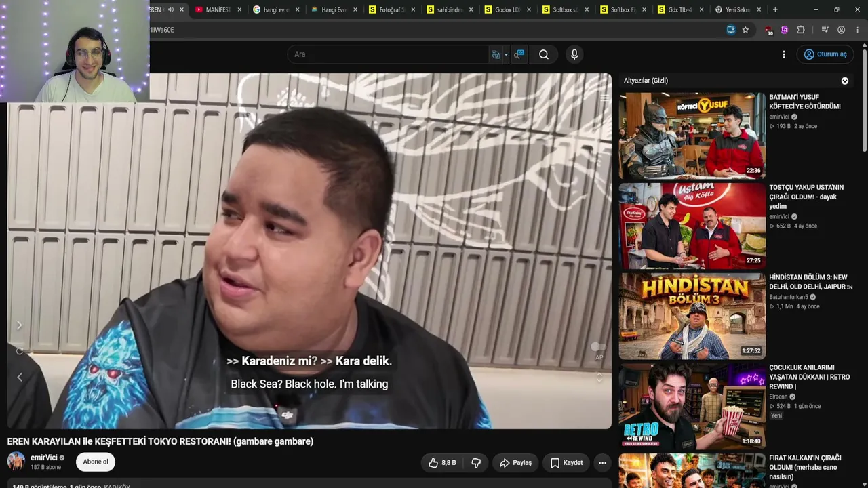The image size is (868, 488).
Task: Click the 'Altyazılar (Gizli)' header text
Action: [x=646, y=81]
